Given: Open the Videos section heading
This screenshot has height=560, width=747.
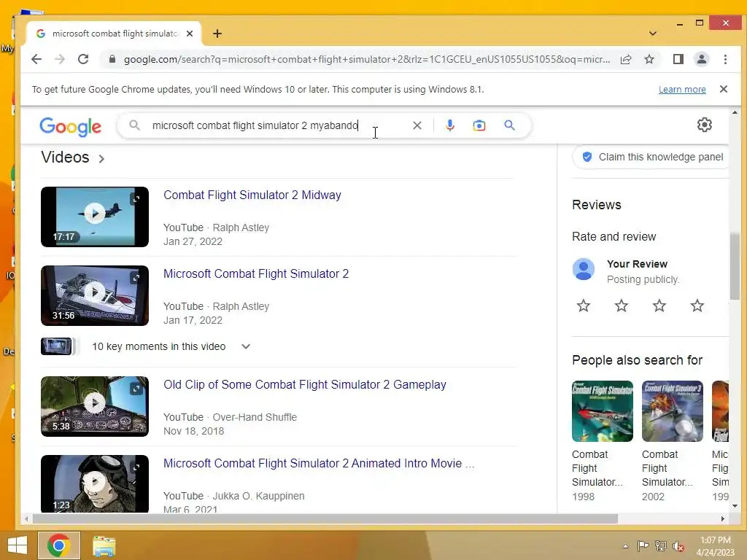Looking at the screenshot, I should pyautogui.click(x=65, y=157).
